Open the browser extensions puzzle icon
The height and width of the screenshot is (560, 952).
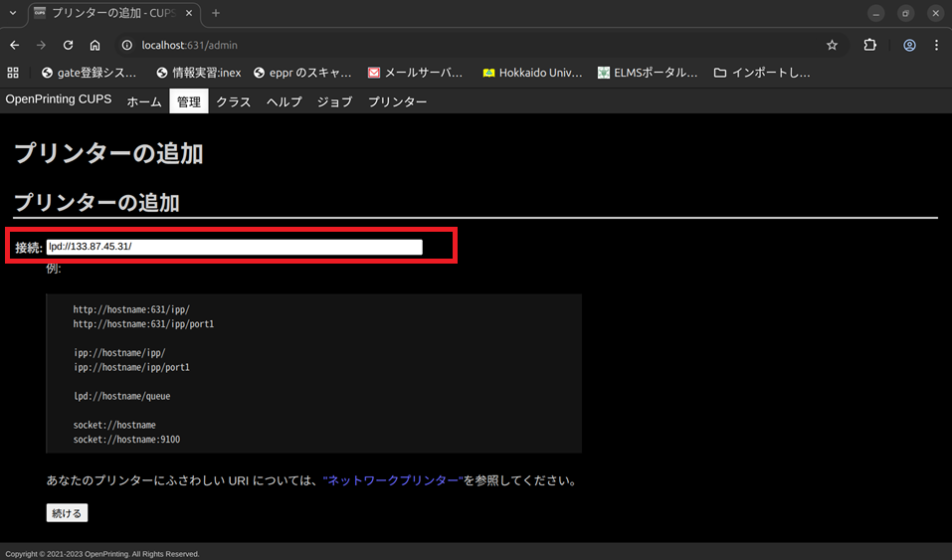point(869,45)
